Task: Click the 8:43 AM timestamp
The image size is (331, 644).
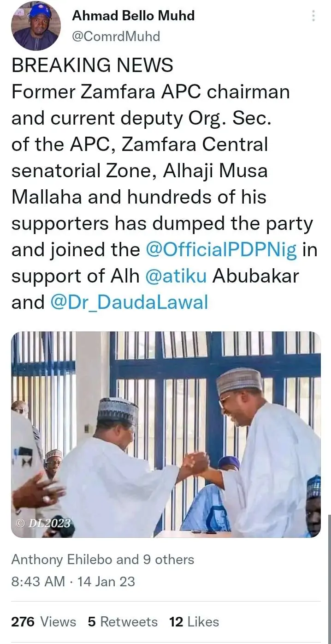Action: click(38, 581)
